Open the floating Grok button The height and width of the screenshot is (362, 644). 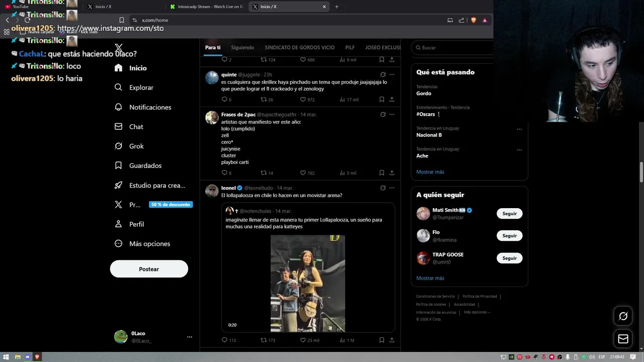(x=623, y=316)
